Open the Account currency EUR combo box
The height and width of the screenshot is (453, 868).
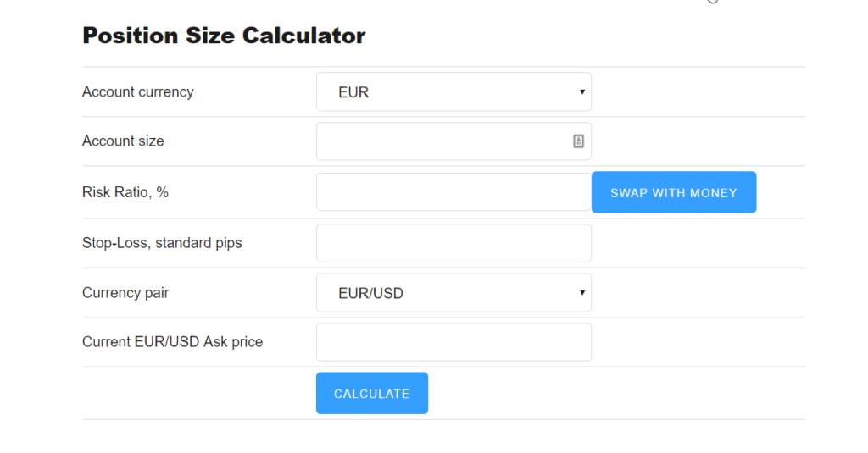[x=453, y=92]
